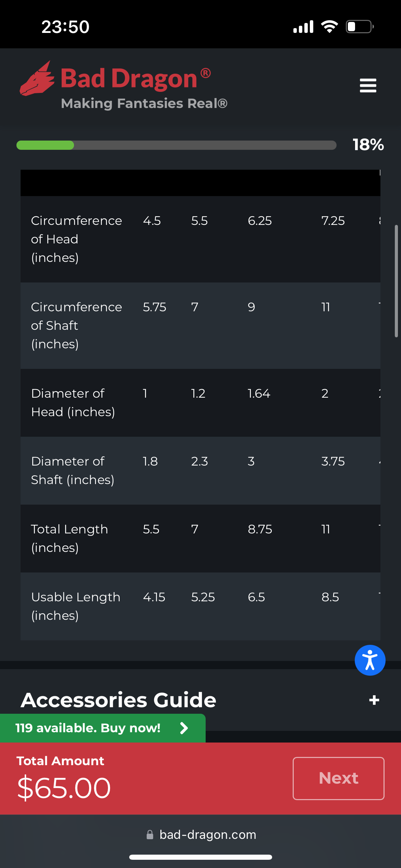Click the green order progress bar
The image size is (401, 868).
click(176, 145)
